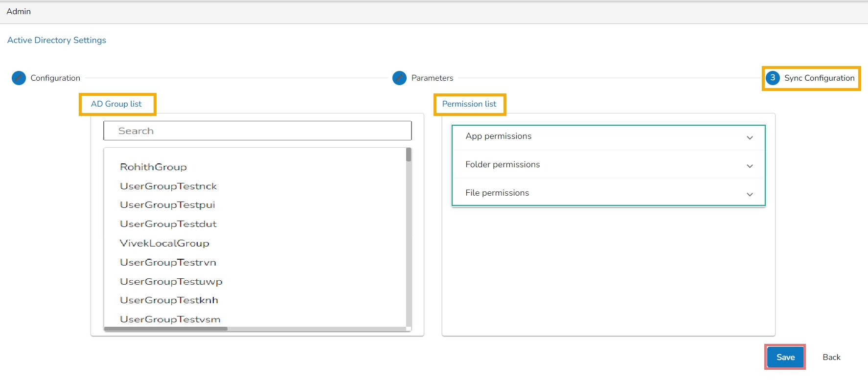The height and width of the screenshot is (382, 868).
Task: Click the Configuration step pencil icon
Action: point(19,78)
